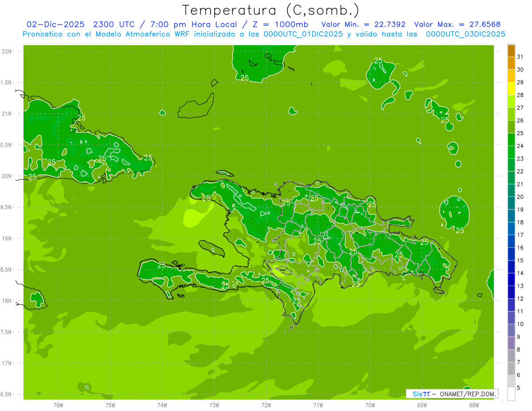Click the legend swatch between 24 and 25
Image resolution: width=532 pixels, height=411 pixels.
coord(511,140)
